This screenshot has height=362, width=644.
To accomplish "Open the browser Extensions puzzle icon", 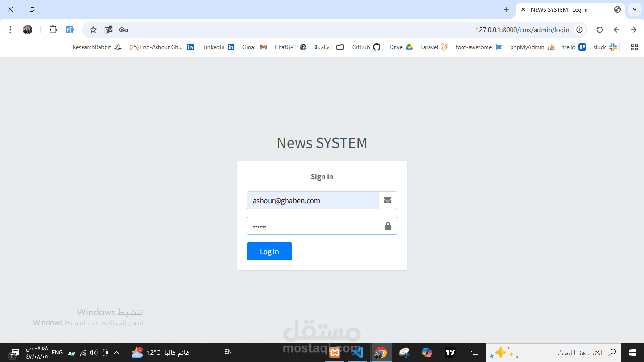I will [x=53, y=29].
